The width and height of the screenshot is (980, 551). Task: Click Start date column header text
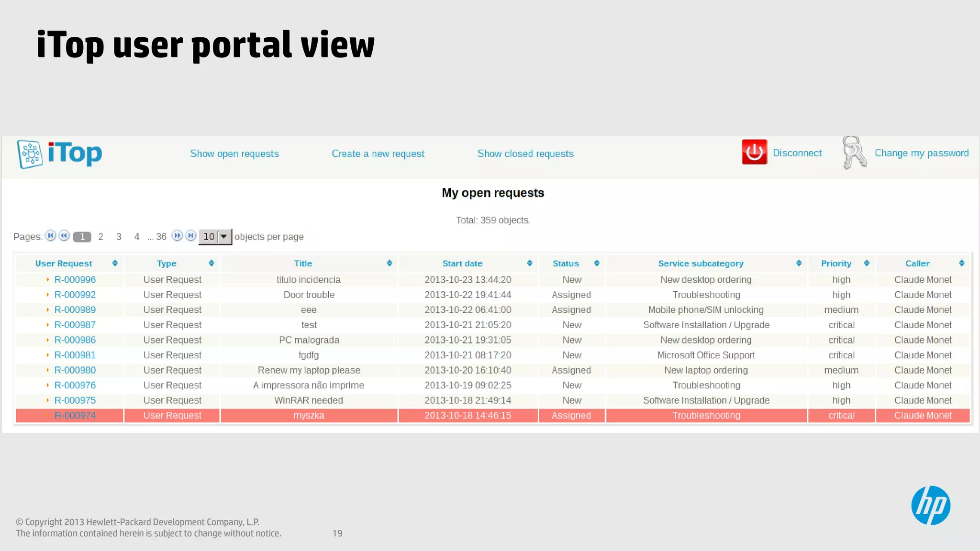point(462,264)
